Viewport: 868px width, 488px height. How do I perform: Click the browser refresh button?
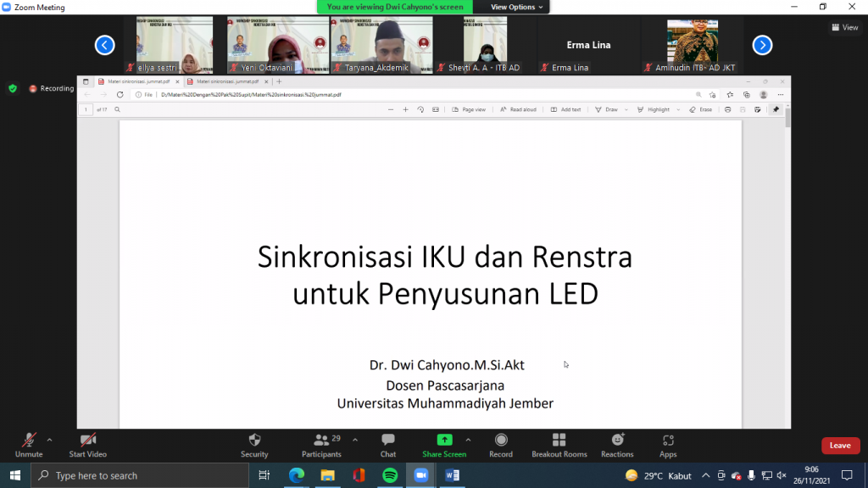pyautogui.click(x=120, y=95)
